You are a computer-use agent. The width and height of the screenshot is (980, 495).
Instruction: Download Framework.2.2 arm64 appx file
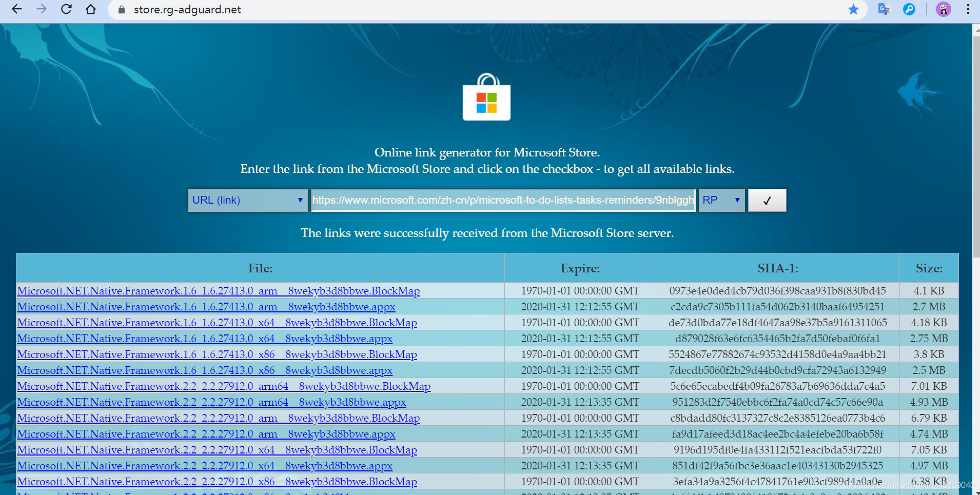211,402
